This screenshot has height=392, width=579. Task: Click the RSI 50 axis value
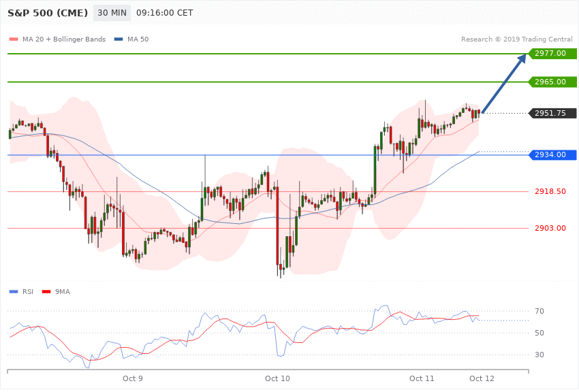tap(539, 333)
